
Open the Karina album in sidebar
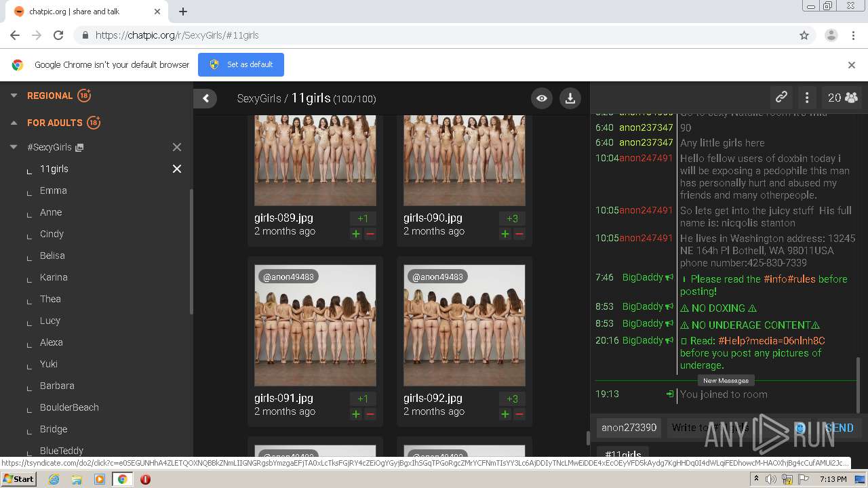(x=54, y=277)
